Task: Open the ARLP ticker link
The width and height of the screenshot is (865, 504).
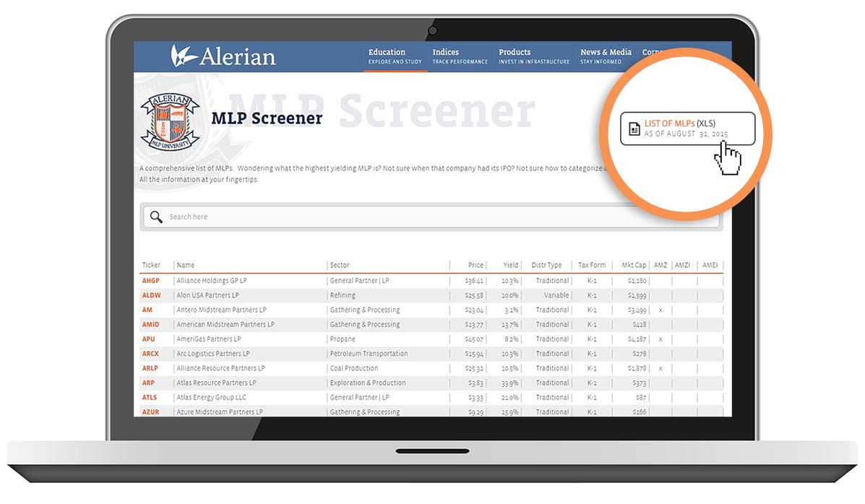Action: point(150,368)
